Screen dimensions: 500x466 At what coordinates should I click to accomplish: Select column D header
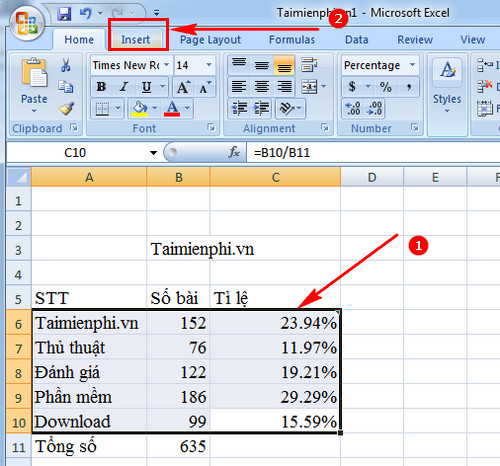pyautogui.click(x=372, y=177)
